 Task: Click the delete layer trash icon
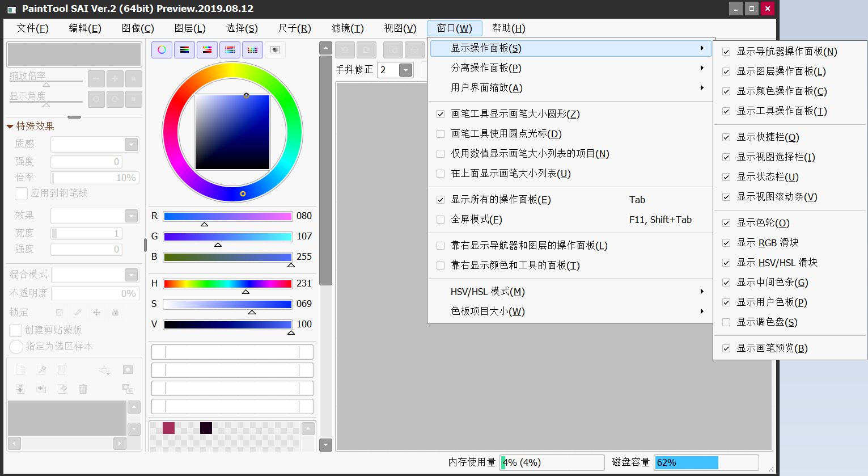pyautogui.click(x=83, y=389)
